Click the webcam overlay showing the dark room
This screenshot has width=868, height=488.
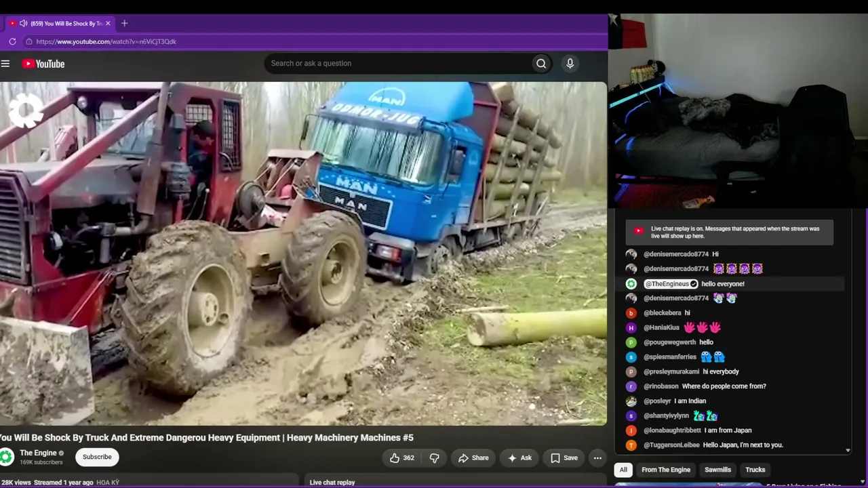click(738, 111)
